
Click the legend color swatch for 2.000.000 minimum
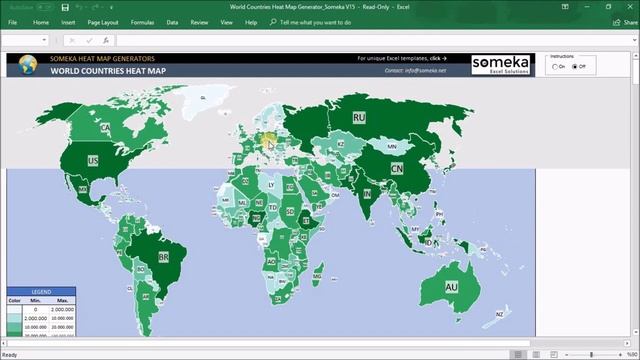point(14,318)
